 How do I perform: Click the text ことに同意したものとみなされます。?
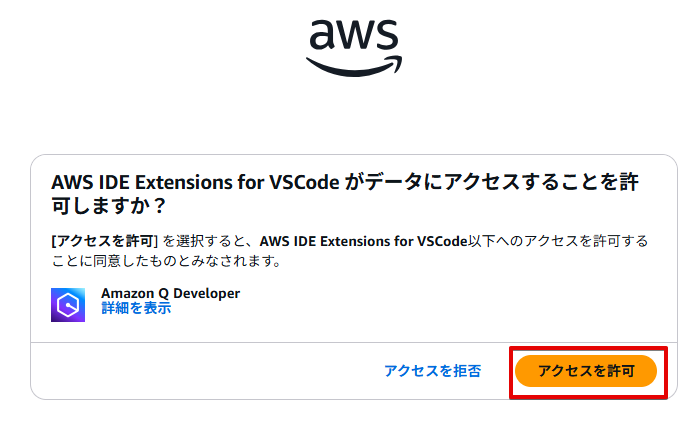(164, 261)
